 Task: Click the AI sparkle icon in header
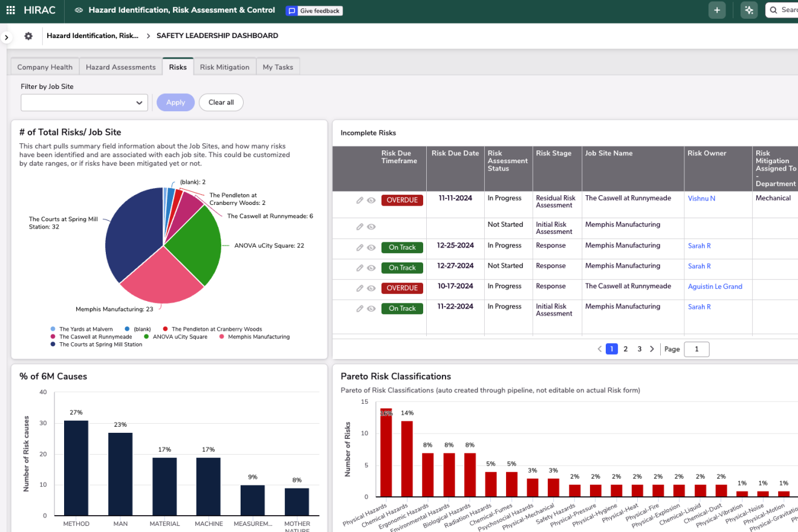pos(749,10)
